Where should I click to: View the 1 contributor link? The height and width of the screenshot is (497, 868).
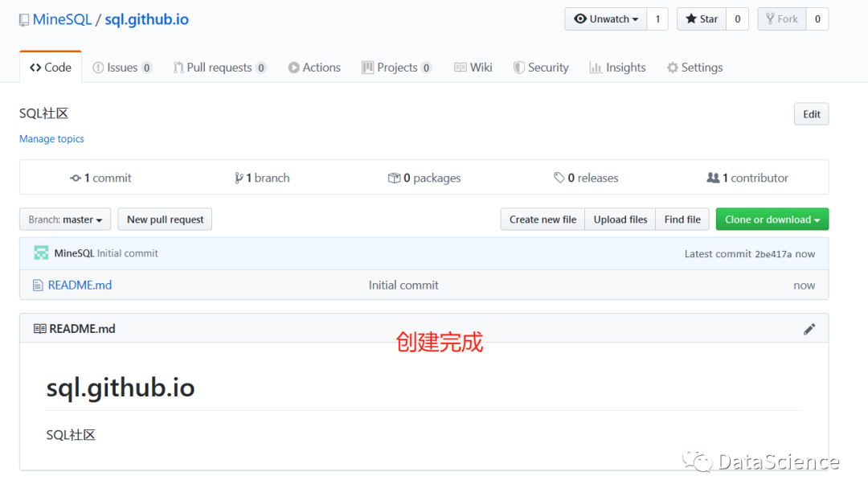pos(747,178)
